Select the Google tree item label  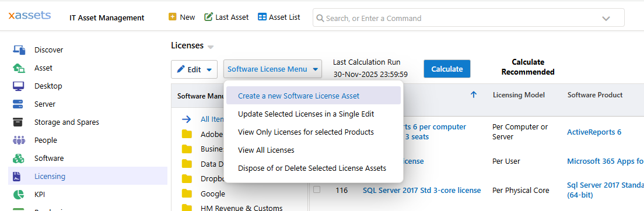pyautogui.click(x=213, y=194)
